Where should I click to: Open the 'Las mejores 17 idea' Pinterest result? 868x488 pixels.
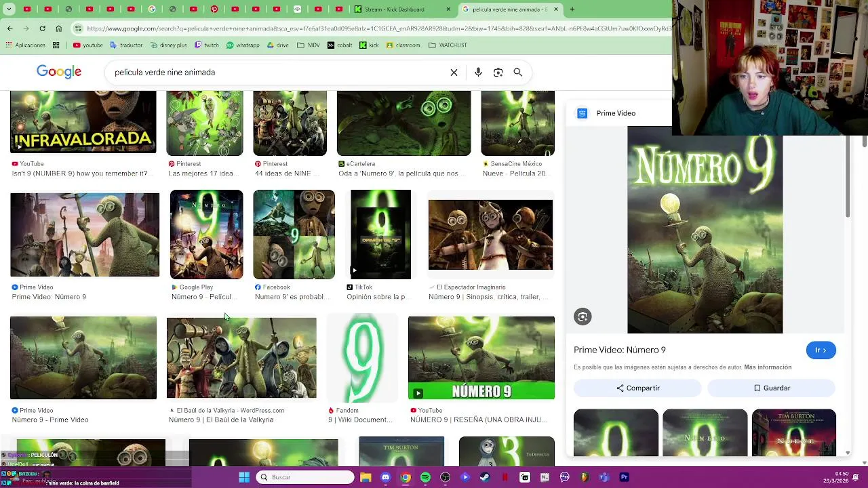coord(205,123)
